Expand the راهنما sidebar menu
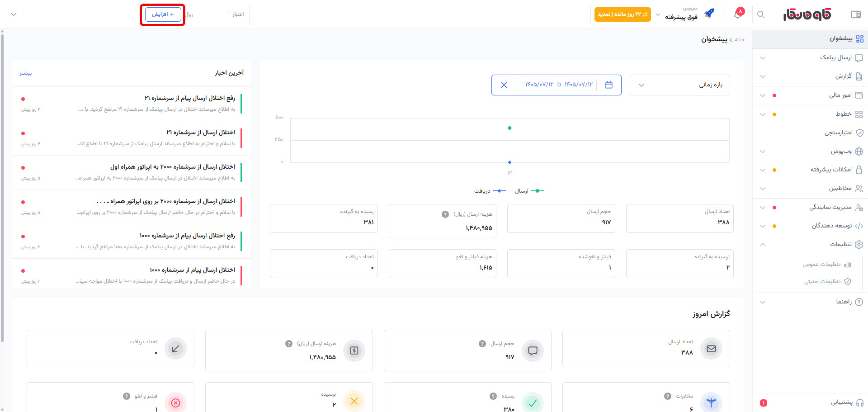 point(810,302)
